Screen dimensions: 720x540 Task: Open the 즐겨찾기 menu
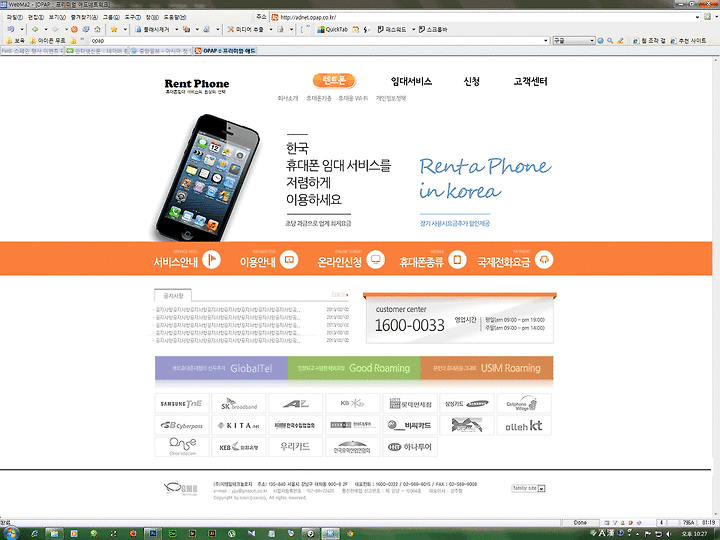pyautogui.click(x=84, y=17)
